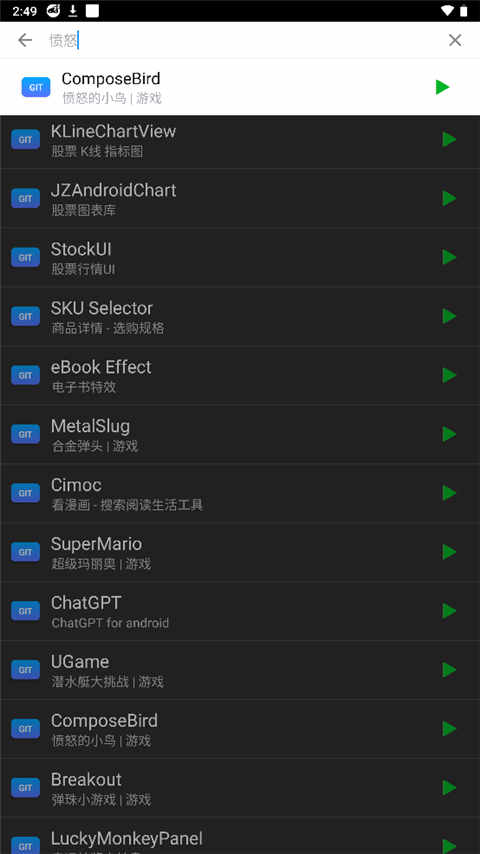Open the LuckyMonkeyPanel entry
This screenshot has width=480, height=854.
(240, 836)
